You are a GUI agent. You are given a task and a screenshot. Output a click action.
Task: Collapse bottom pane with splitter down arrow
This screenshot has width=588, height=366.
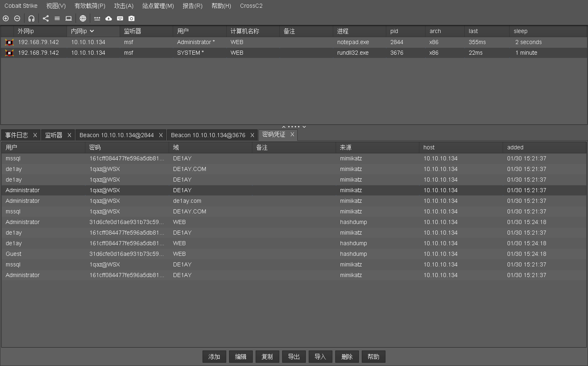304,127
